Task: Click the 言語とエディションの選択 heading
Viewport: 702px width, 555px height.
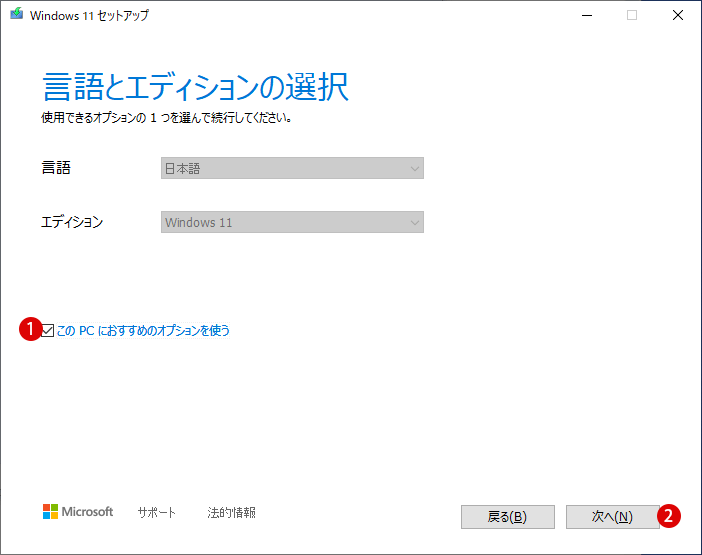Action: point(195,87)
